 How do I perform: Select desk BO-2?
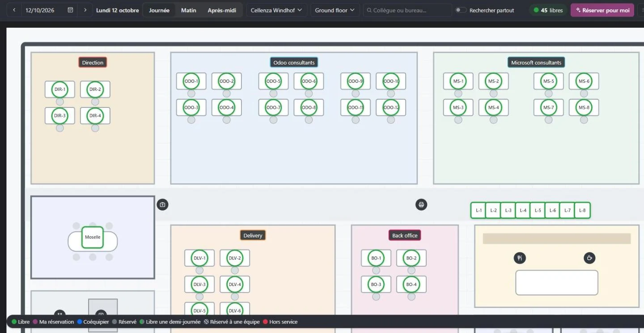tap(411, 258)
